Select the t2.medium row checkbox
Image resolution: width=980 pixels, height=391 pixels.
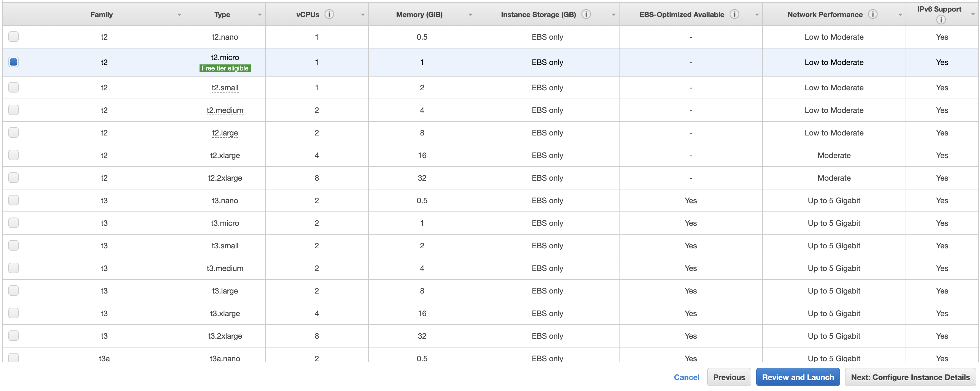13,110
